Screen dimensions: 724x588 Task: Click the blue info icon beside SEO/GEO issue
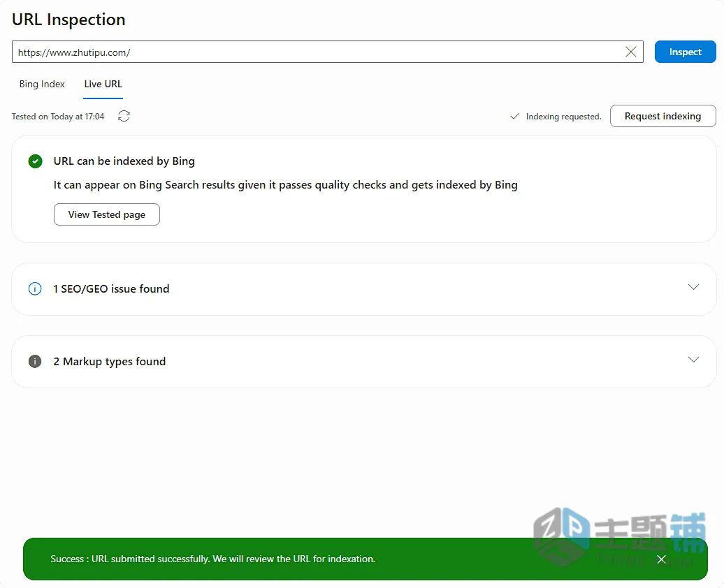coord(35,288)
